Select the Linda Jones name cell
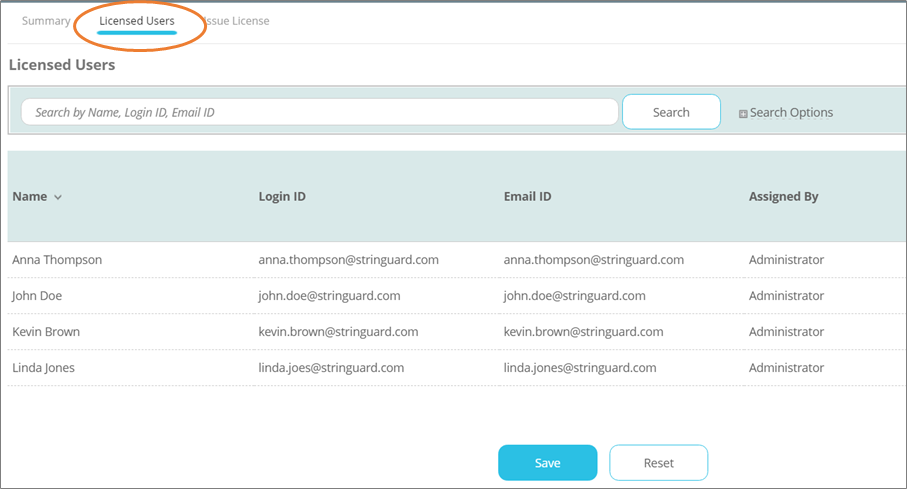Image resolution: width=907 pixels, height=489 pixels. (x=43, y=368)
